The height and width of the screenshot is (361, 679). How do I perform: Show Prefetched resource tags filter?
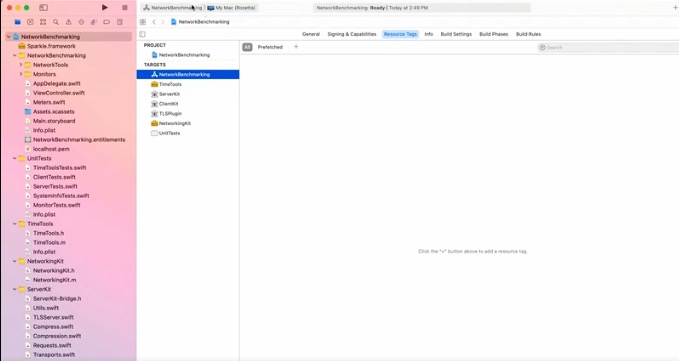[270, 47]
